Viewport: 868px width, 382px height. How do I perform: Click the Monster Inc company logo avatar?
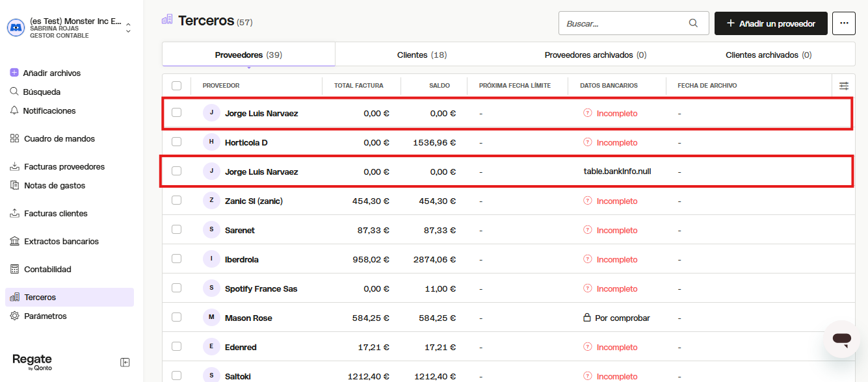[16, 27]
